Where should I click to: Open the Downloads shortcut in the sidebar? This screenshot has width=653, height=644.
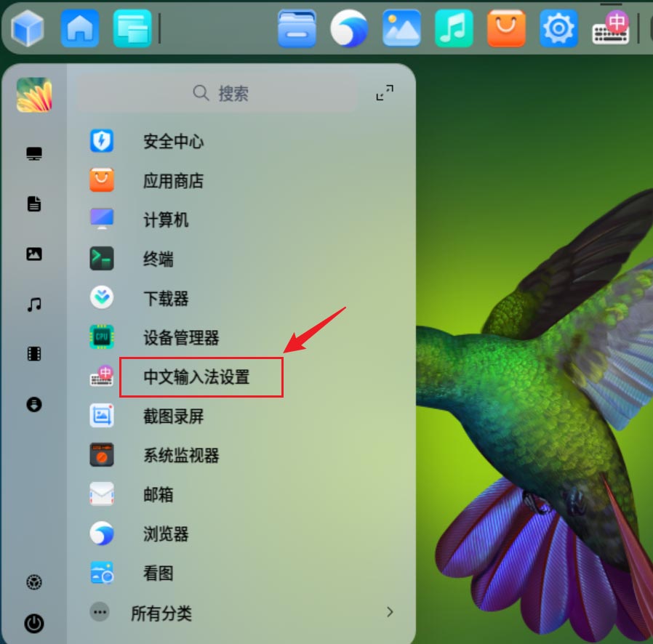click(34, 404)
